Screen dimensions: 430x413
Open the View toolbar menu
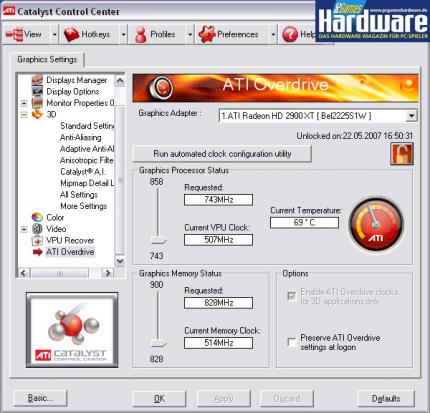tap(27, 34)
